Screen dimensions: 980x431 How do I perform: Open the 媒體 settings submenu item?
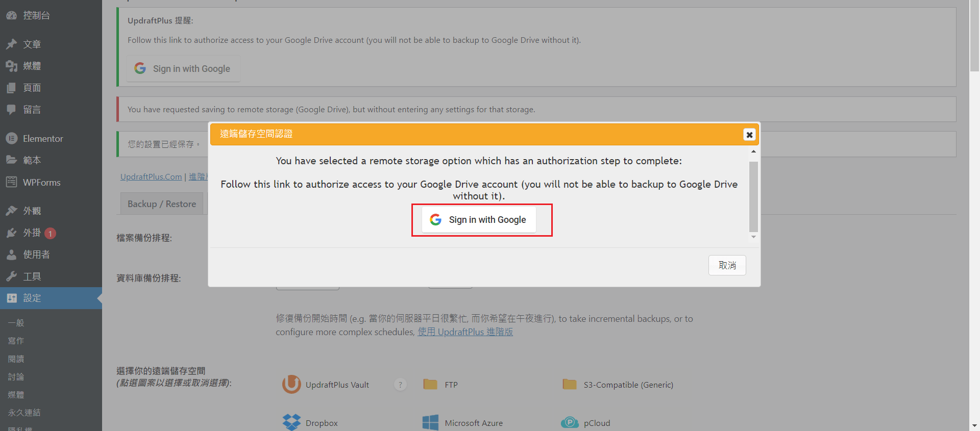pos(16,394)
